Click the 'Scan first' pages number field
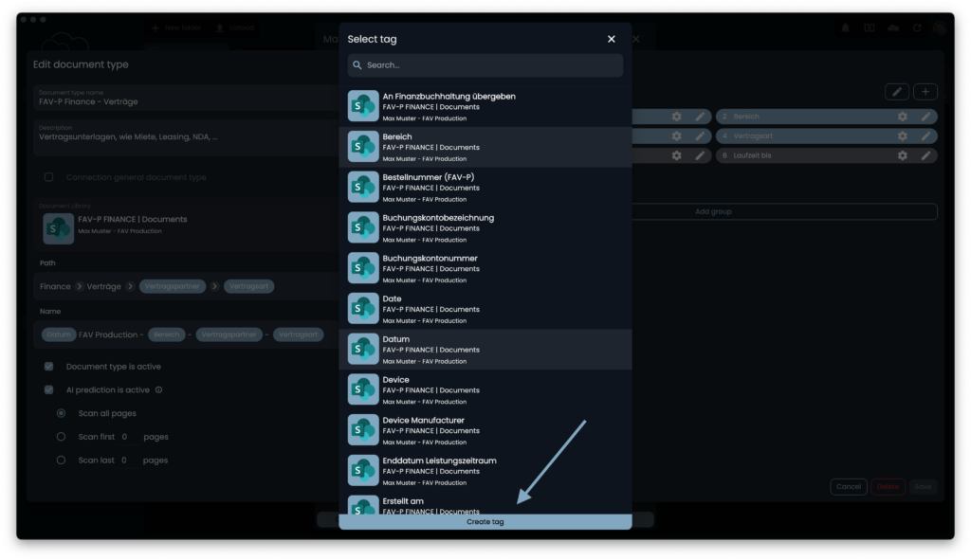 pos(128,437)
